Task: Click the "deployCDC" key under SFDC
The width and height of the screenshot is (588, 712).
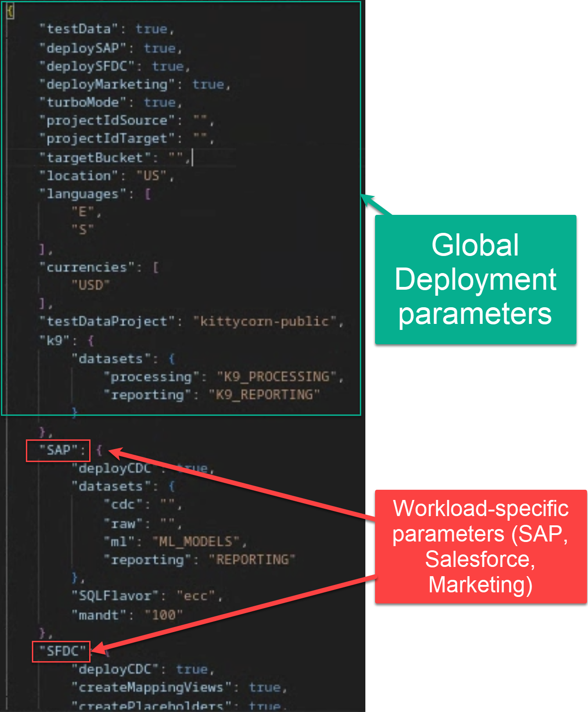Action: click(115, 669)
